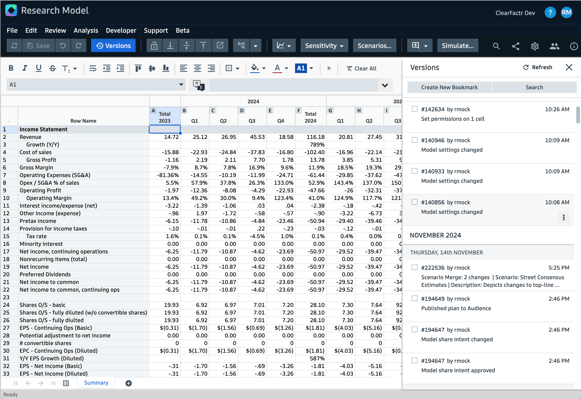The width and height of the screenshot is (581, 399).
Task: Toggle italic formatting
Action: (x=24, y=68)
